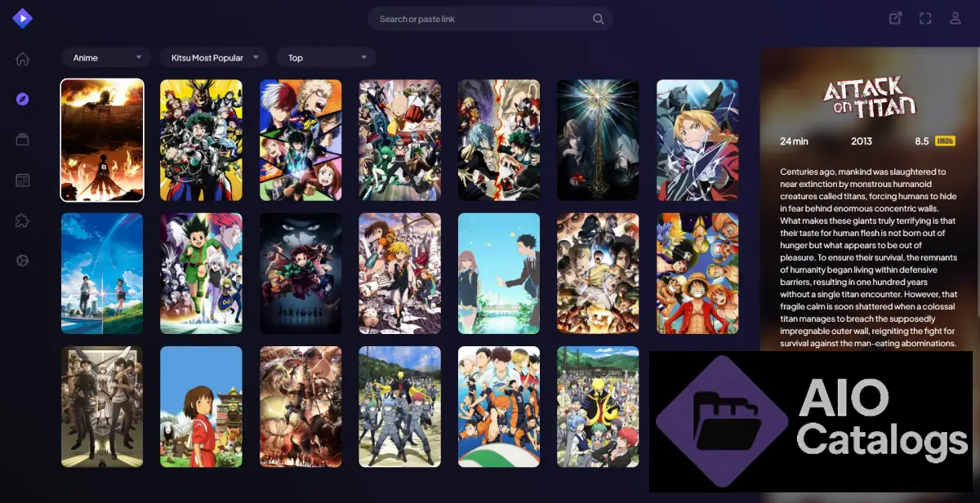The height and width of the screenshot is (503, 980).
Task: Expand the Top genre dropdown
Action: click(326, 58)
